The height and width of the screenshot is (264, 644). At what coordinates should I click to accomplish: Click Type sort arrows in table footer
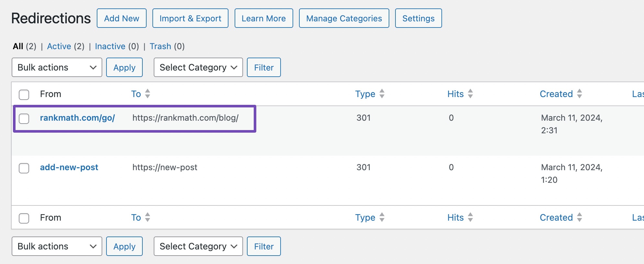(382, 217)
